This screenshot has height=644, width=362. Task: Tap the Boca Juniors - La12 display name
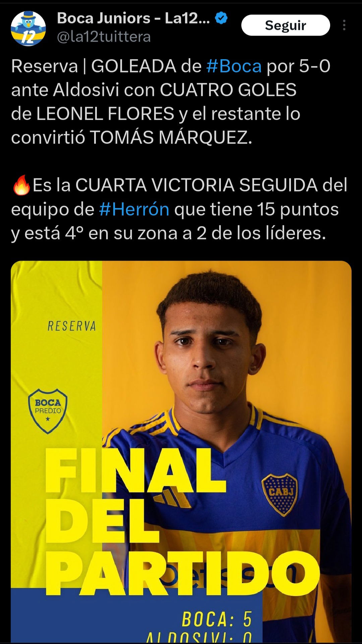click(x=133, y=18)
